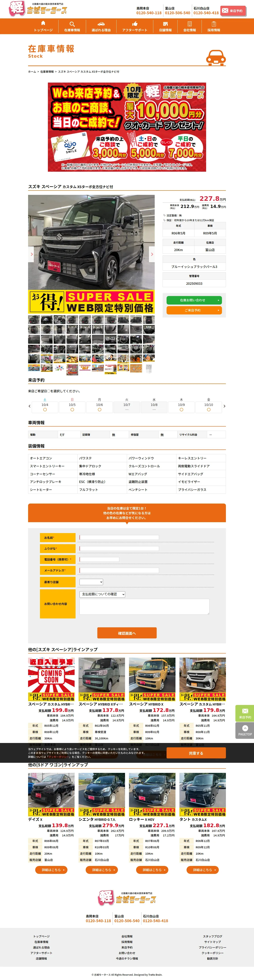
Task: Open 店舗情報 shop icon in nav bar
Action: pyautogui.click(x=165, y=24)
